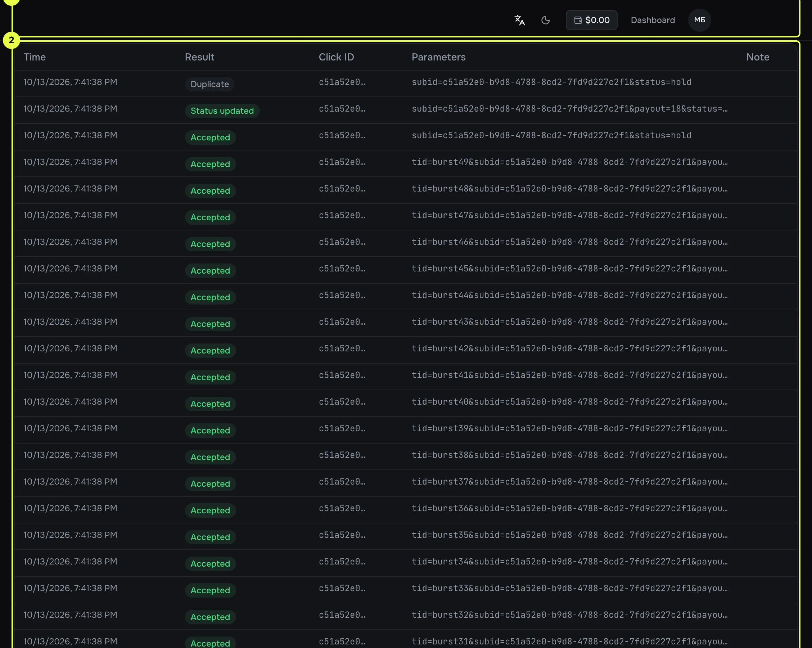Click the timestamp in burst36 row
812x648 pixels.
click(71, 508)
